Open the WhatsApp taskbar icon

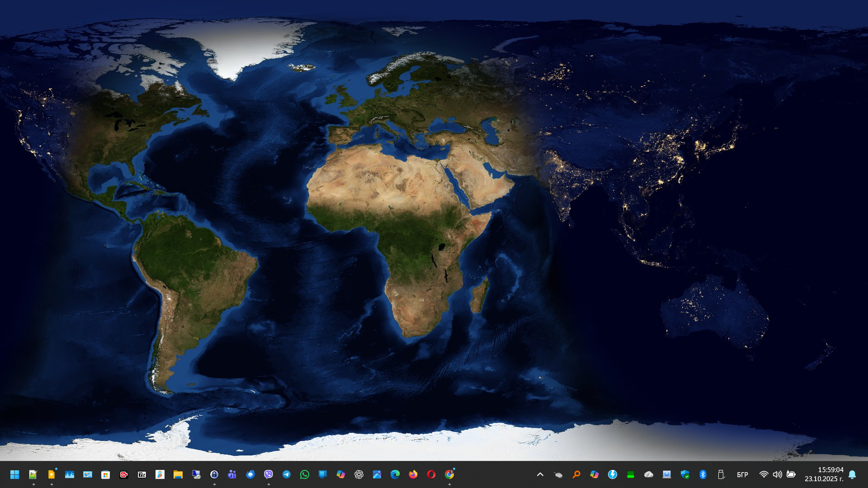(x=305, y=474)
